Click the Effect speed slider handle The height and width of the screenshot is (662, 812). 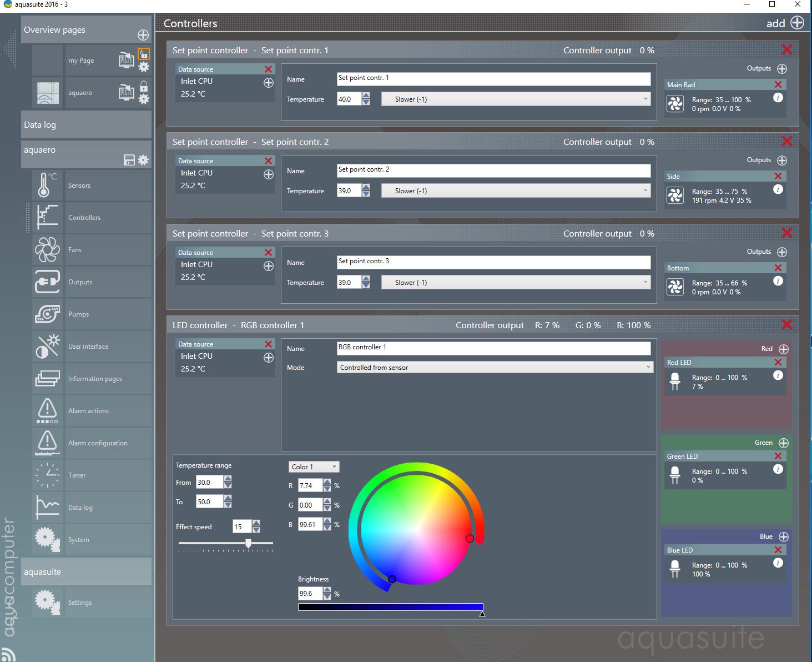pyautogui.click(x=249, y=543)
